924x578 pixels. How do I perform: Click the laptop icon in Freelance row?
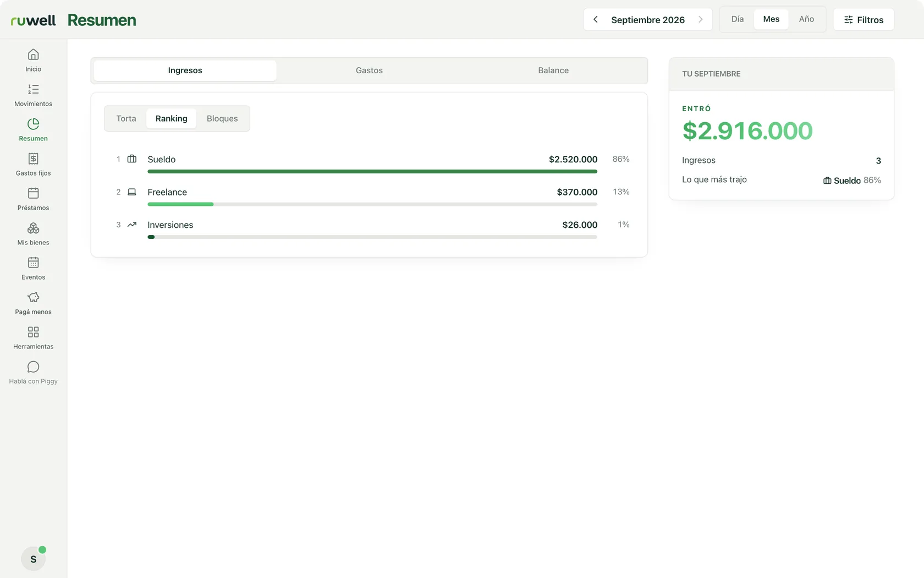click(x=132, y=192)
